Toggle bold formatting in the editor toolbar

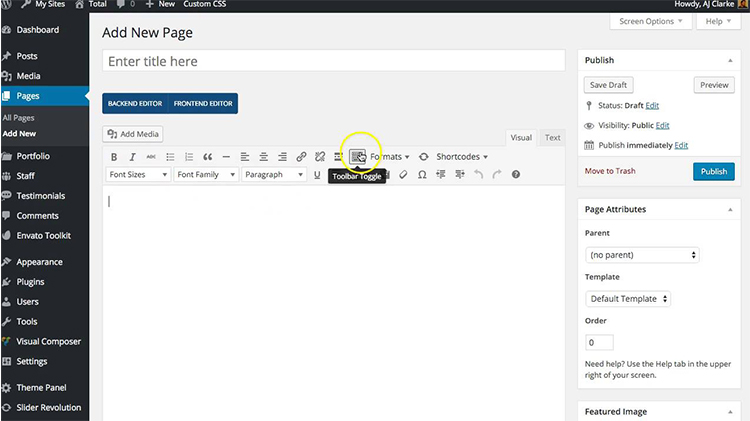pos(114,157)
